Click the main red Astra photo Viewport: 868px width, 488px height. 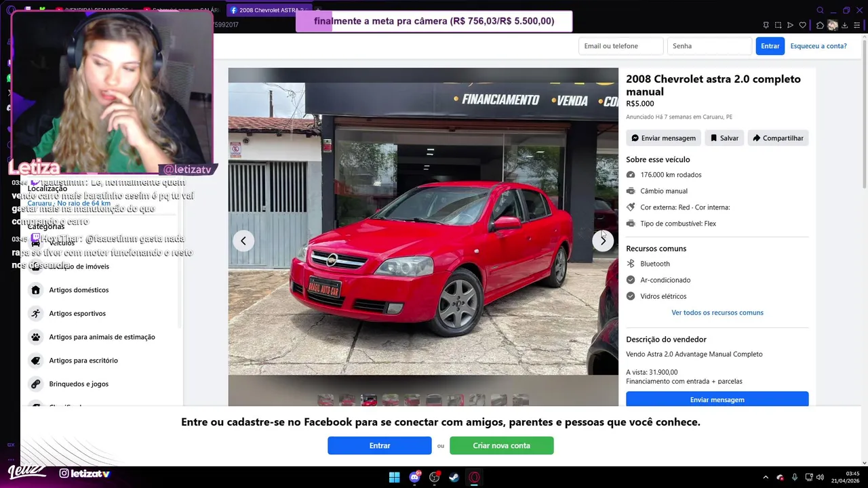click(x=423, y=228)
